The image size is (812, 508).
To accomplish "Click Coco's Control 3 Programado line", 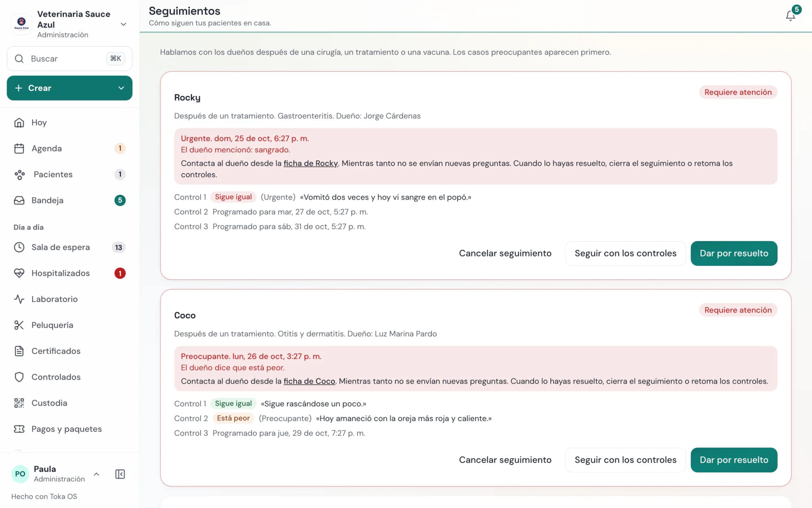I will pos(270,433).
